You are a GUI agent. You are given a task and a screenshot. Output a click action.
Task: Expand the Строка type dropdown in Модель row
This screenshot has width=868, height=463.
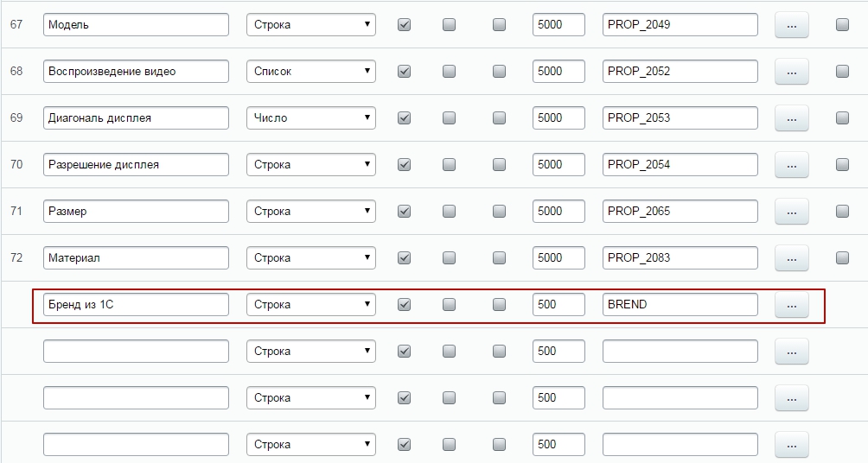[x=311, y=25]
